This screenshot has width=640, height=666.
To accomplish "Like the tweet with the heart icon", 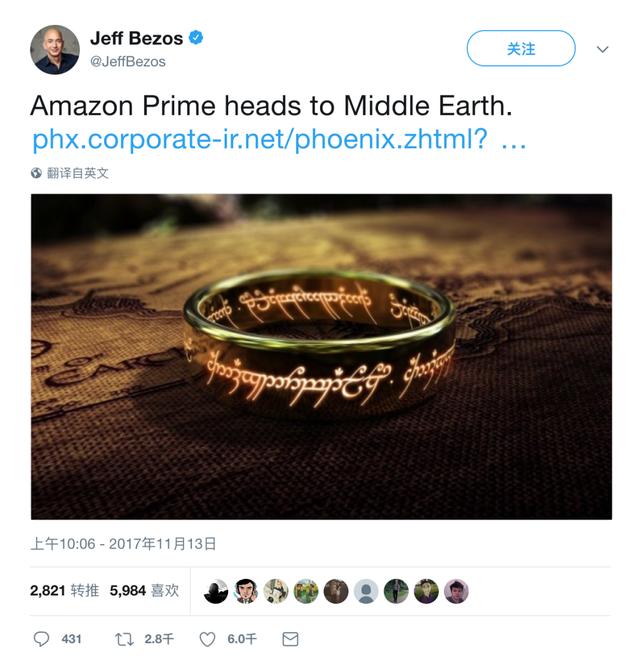I will [208, 638].
